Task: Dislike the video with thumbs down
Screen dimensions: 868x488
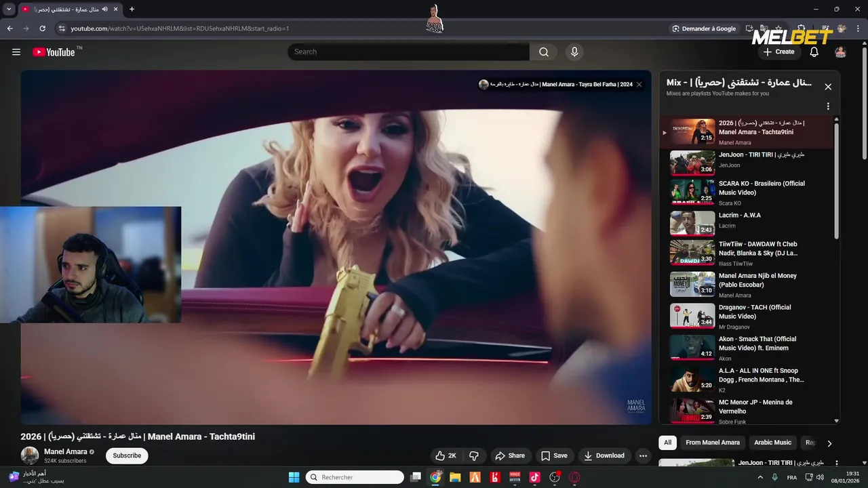Action: 474,455
